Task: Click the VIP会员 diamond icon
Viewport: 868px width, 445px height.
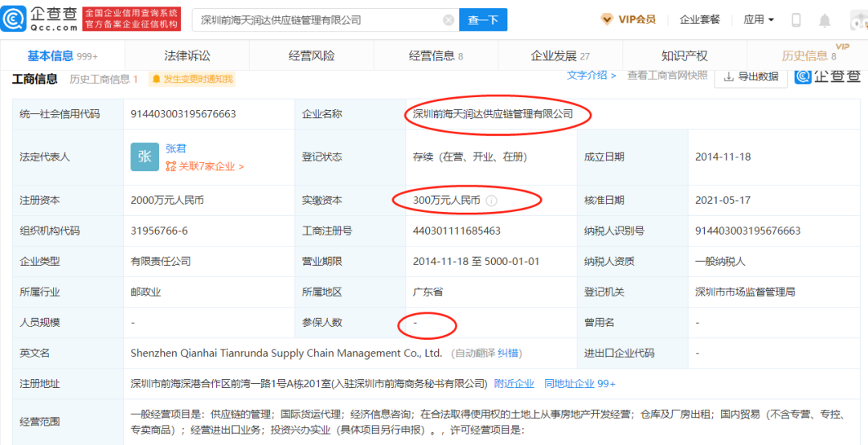Action: click(607, 19)
